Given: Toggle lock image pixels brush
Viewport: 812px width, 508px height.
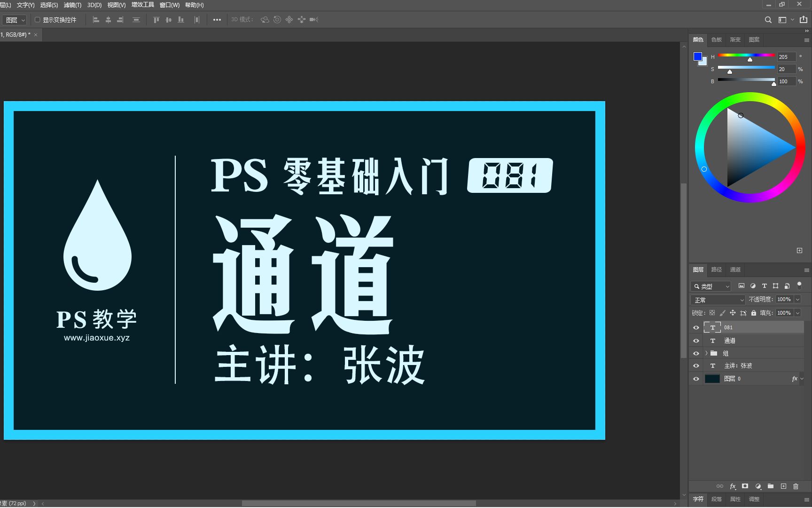Looking at the screenshot, I should (722, 313).
